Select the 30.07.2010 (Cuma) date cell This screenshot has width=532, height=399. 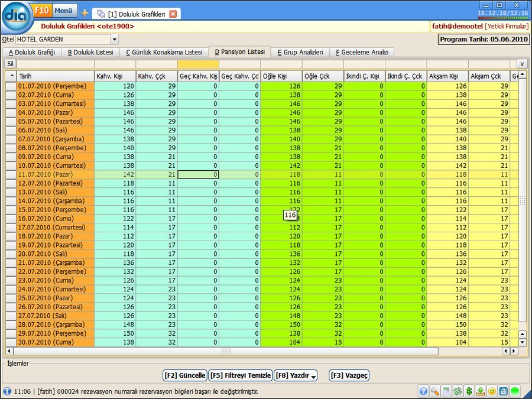coord(56,342)
